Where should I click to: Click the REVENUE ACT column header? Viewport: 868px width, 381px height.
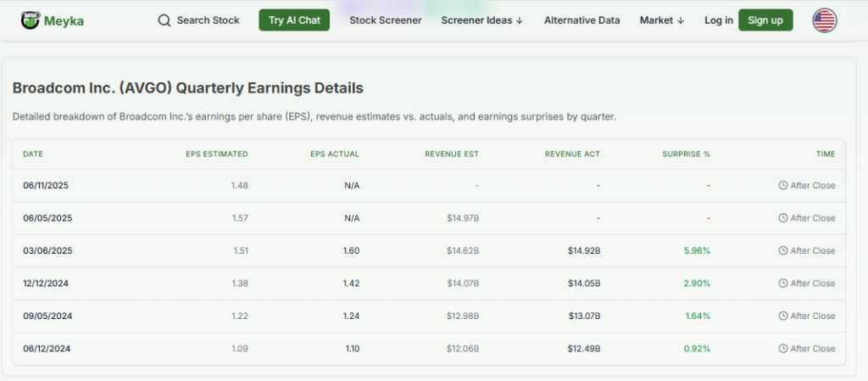pos(572,154)
